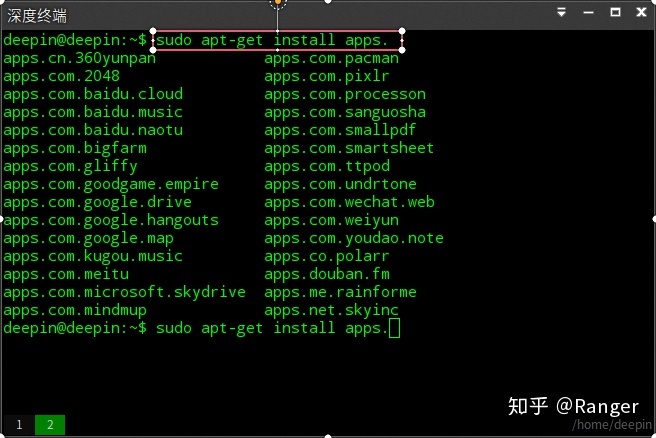Switch to terminal tab 1
This screenshot has height=438, width=656.
[x=19, y=425]
